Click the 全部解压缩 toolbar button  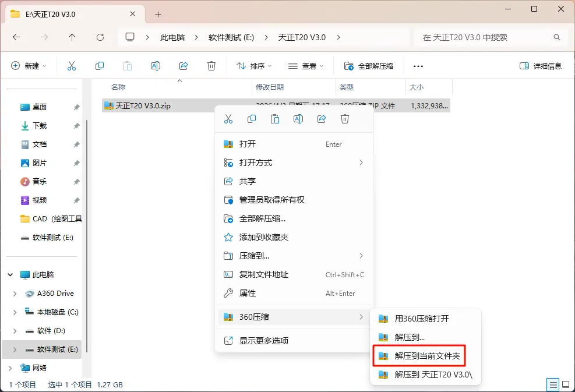coord(369,66)
